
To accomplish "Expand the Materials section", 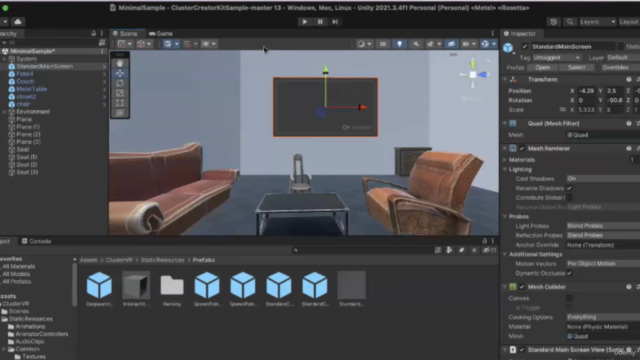I will click(505, 160).
